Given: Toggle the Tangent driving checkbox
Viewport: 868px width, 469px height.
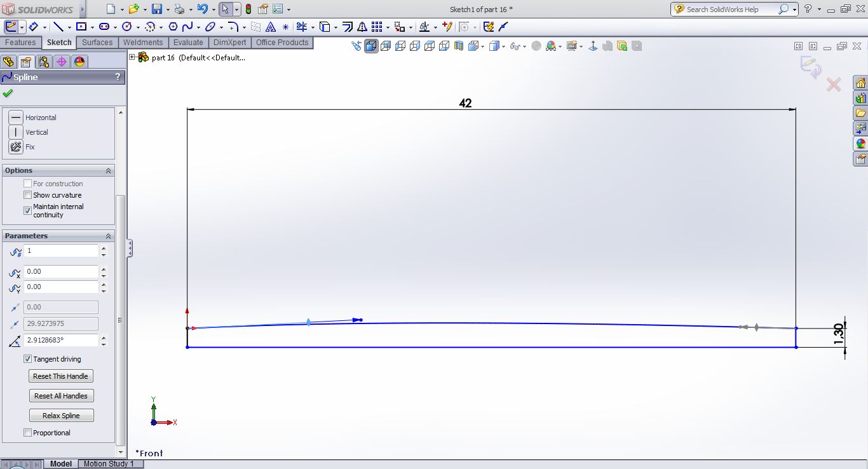Looking at the screenshot, I should [27, 359].
